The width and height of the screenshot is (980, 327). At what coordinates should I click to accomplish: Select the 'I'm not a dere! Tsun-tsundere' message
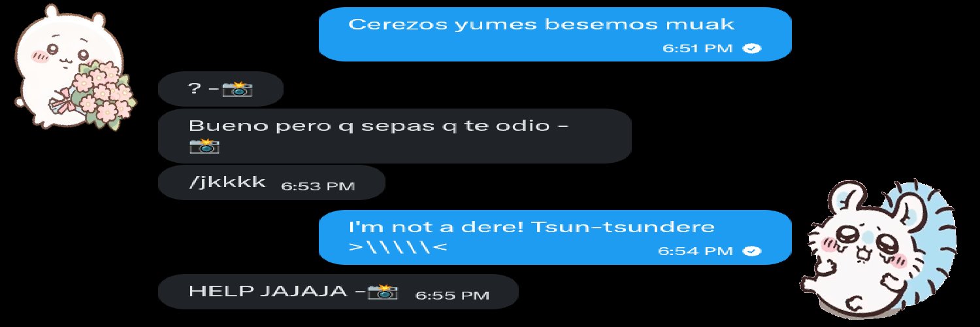pos(555,237)
